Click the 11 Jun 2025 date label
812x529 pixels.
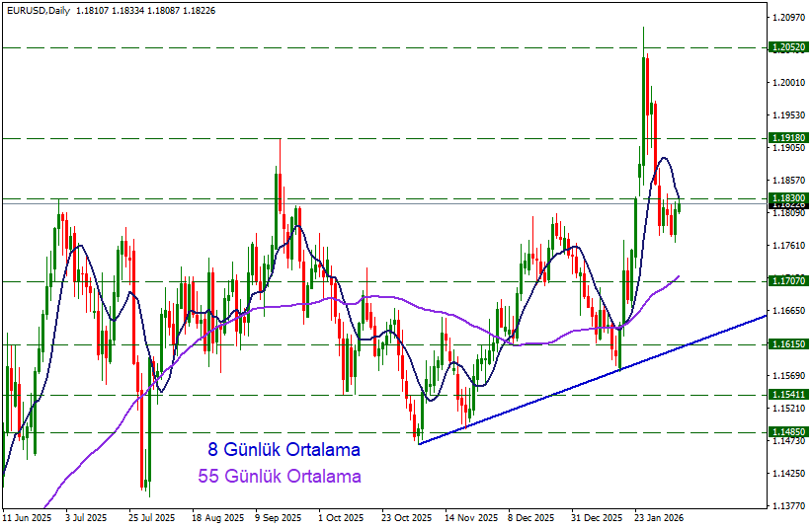[x=27, y=517]
